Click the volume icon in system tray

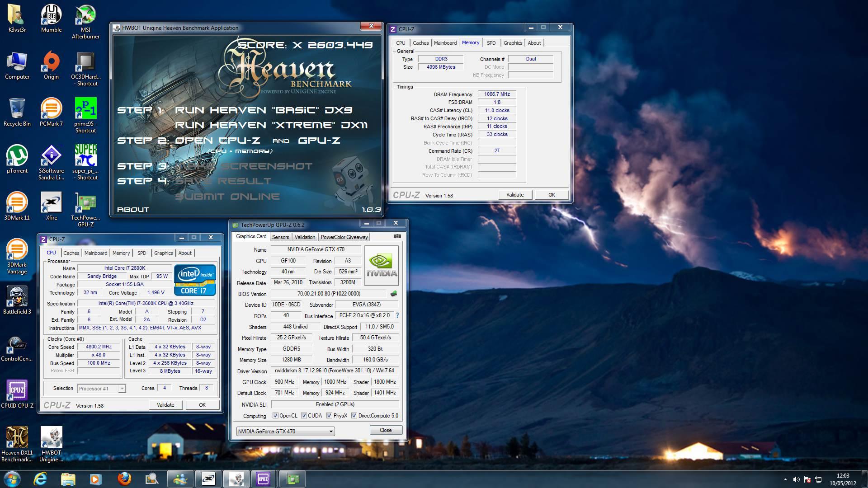coord(796,479)
